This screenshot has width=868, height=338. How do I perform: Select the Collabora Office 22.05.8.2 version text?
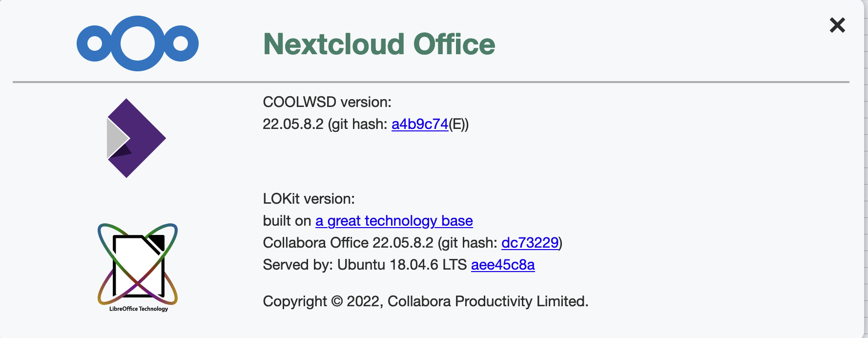tap(348, 242)
